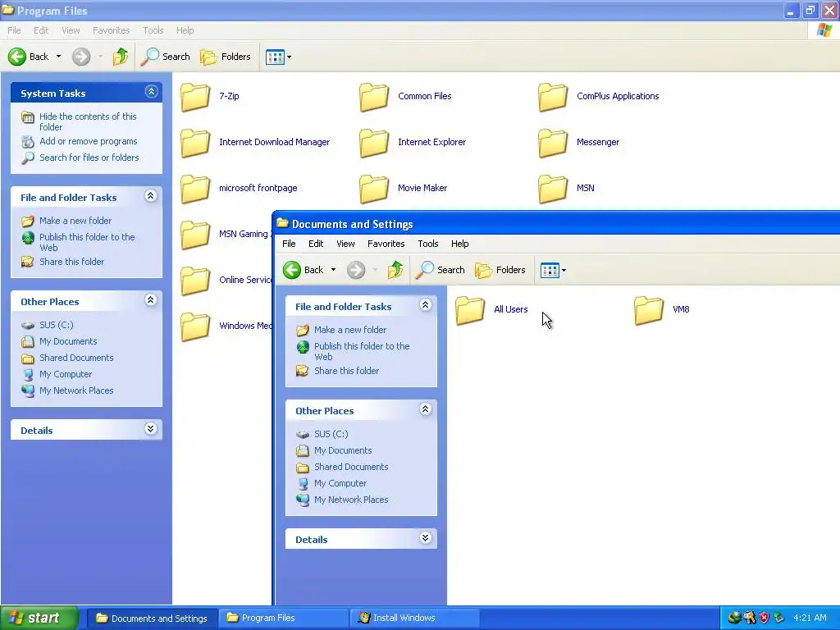Open the ComPlus Applications folder
This screenshot has width=840, height=630.
[598, 97]
